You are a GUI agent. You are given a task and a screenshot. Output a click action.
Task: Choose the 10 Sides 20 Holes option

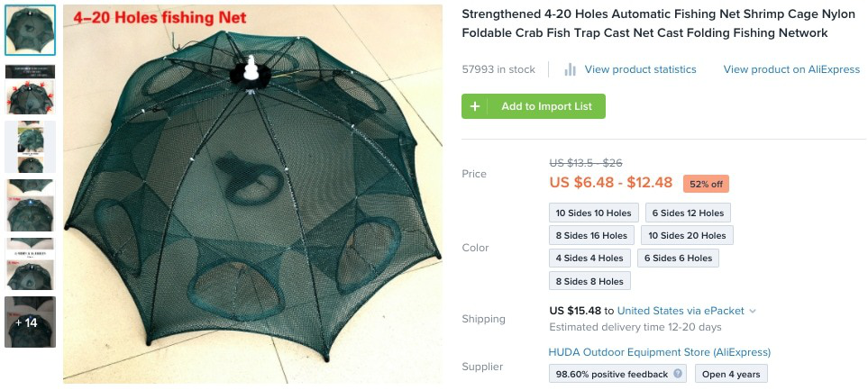(687, 235)
